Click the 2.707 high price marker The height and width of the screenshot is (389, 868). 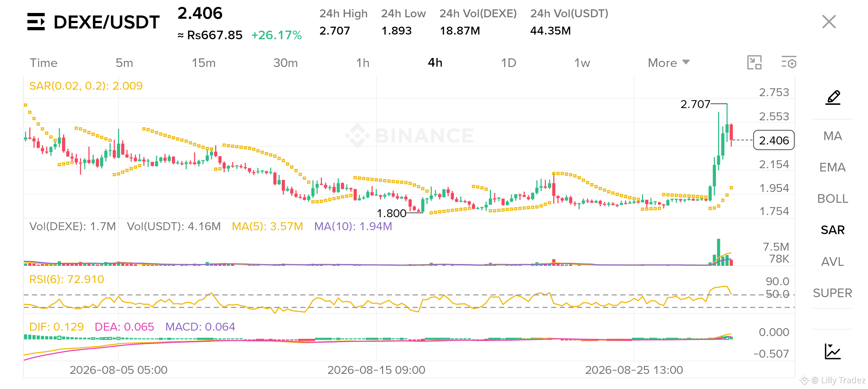[x=695, y=104]
